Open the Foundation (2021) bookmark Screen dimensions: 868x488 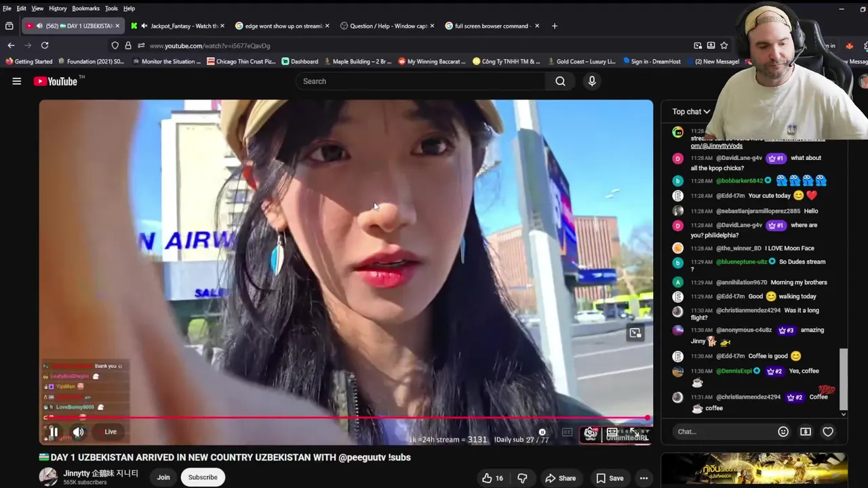pos(91,61)
